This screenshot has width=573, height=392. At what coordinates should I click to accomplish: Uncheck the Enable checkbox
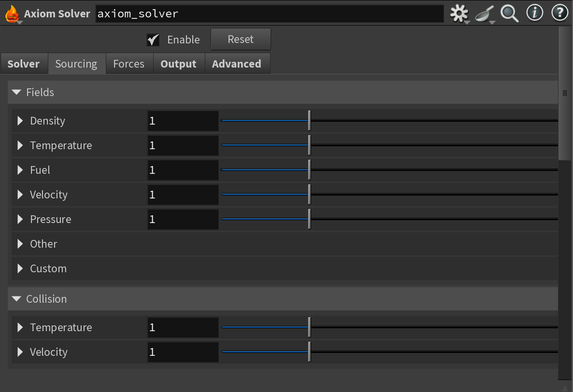click(x=153, y=40)
